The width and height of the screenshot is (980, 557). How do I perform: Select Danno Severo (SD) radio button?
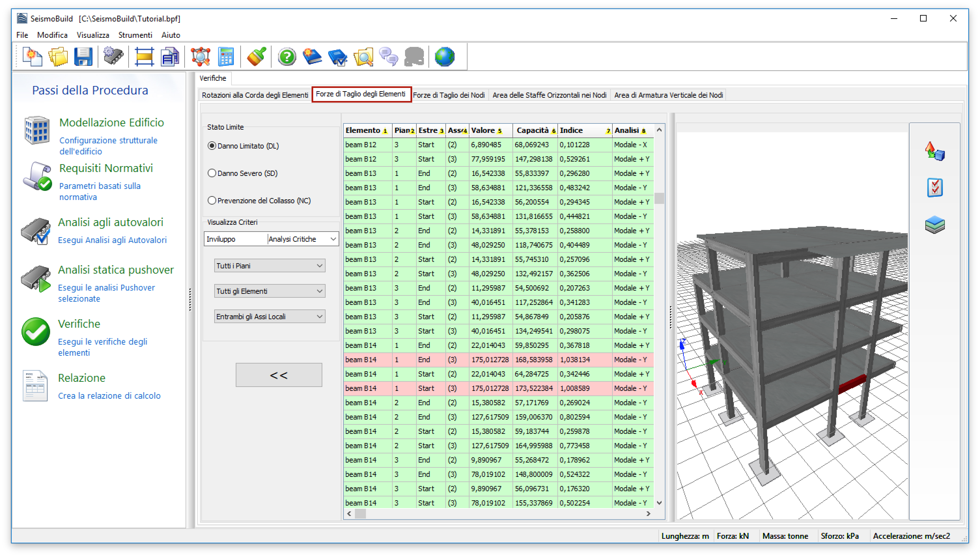pyautogui.click(x=212, y=173)
